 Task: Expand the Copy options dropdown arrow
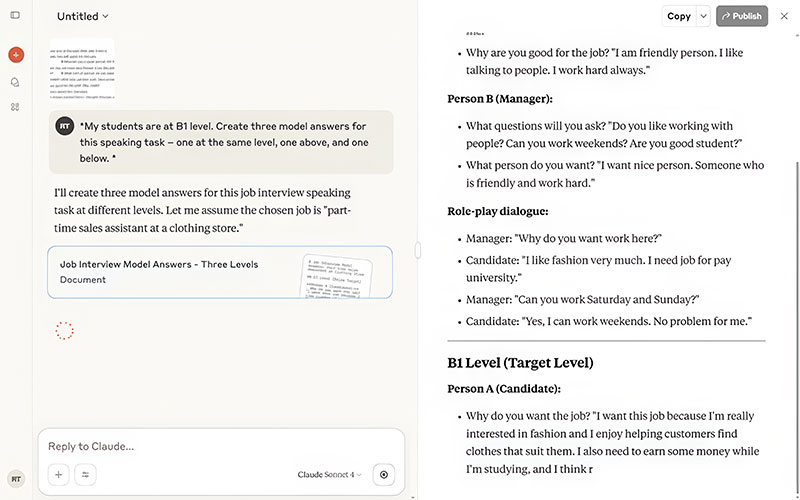(x=703, y=16)
